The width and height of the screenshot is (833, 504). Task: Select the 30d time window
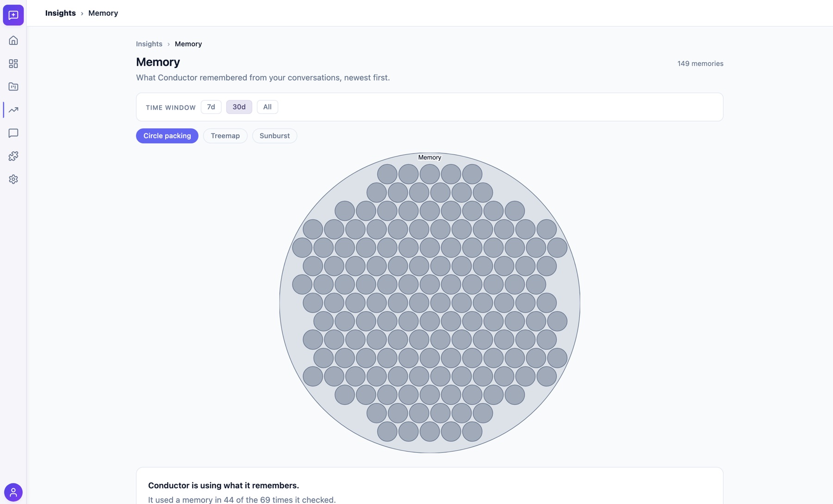click(x=239, y=107)
